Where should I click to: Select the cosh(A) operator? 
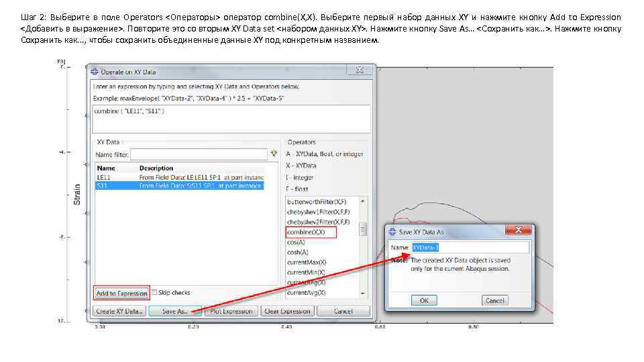click(x=297, y=252)
